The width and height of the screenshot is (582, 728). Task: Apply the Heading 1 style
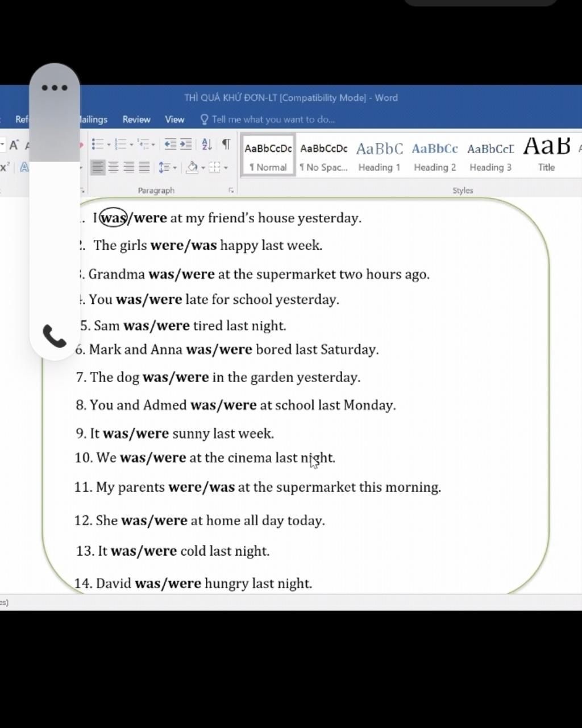(380, 155)
